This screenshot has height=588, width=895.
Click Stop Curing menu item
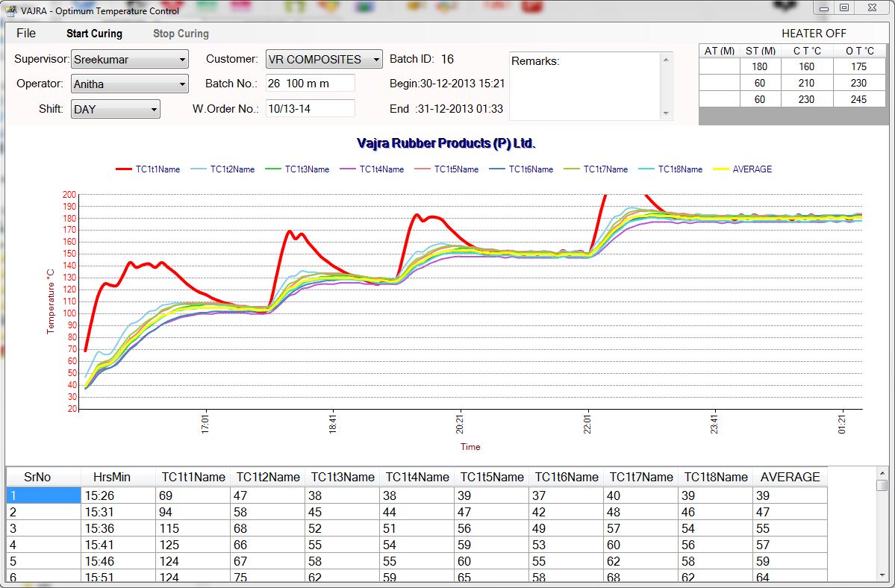[181, 34]
